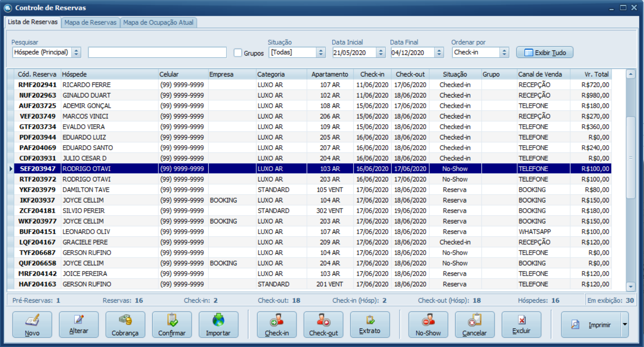Switch to Mapa de Ocupação Atual tab
Screen dimensions: 644x347
(x=158, y=22)
